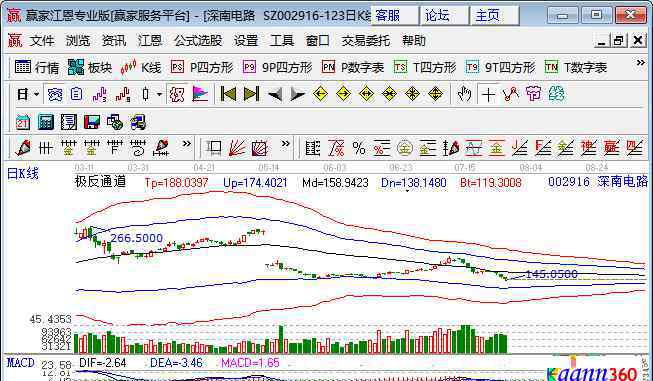Viewport: 653px width, 381px height.
Task: Click the yellow diamond with single right arrow
Action: pyautogui.click(x=343, y=95)
